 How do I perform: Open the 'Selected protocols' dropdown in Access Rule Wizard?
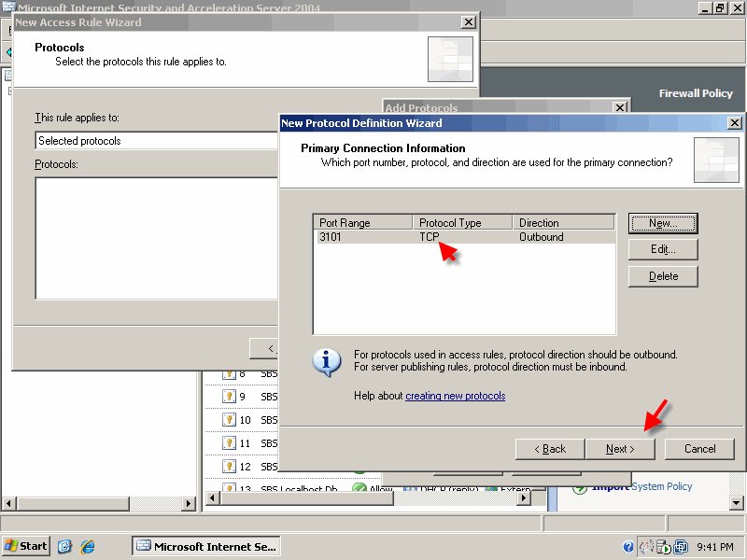(x=156, y=141)
